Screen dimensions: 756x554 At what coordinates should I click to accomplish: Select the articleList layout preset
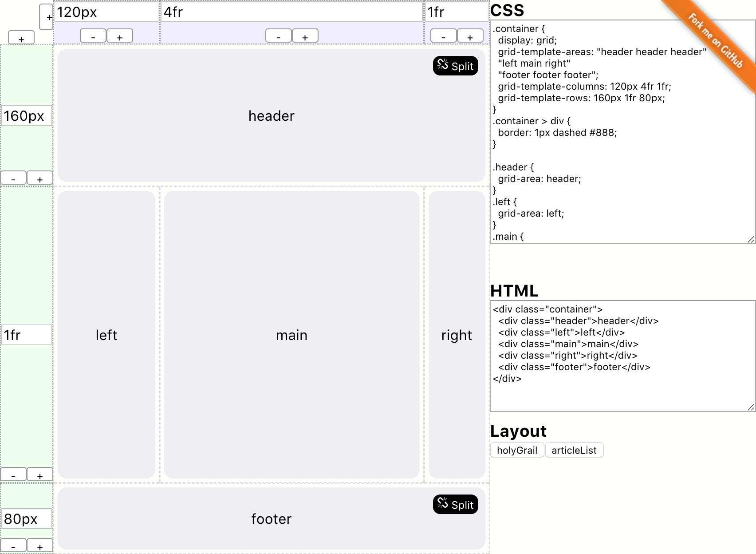pos(574,450)
